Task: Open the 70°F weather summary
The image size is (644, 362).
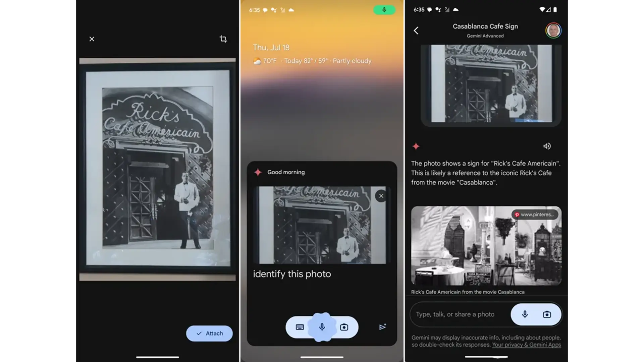Action: coord(312,61)
